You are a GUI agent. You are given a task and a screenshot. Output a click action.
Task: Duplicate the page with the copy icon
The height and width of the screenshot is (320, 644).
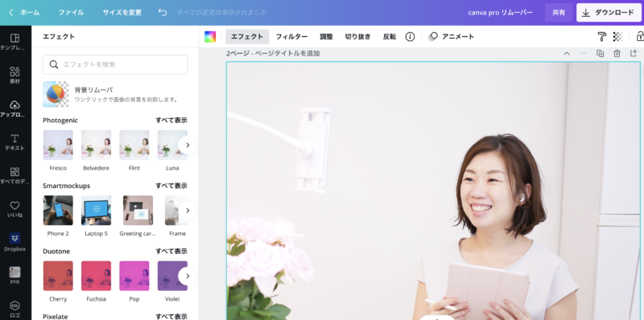pyautogui.click(x=600, y=53)
